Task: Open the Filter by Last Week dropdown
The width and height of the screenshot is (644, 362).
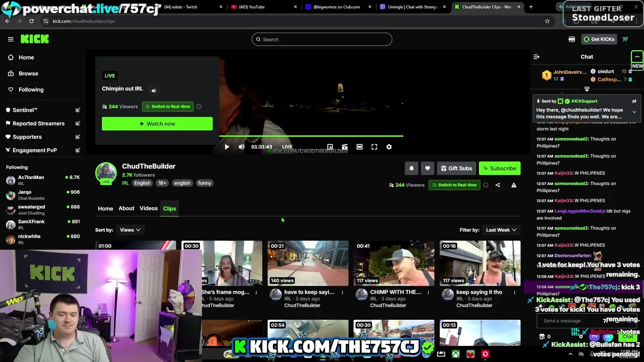Action: click(501, 230)
